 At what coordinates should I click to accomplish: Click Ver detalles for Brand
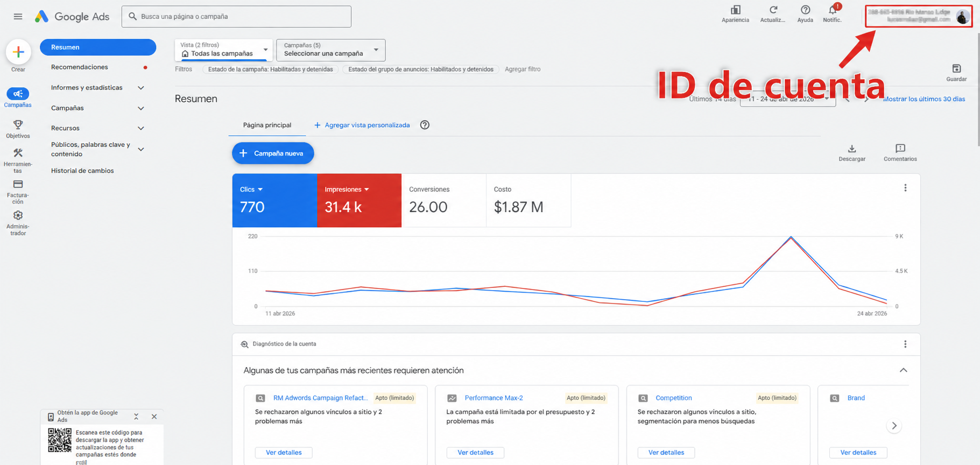tap(858, 453)
